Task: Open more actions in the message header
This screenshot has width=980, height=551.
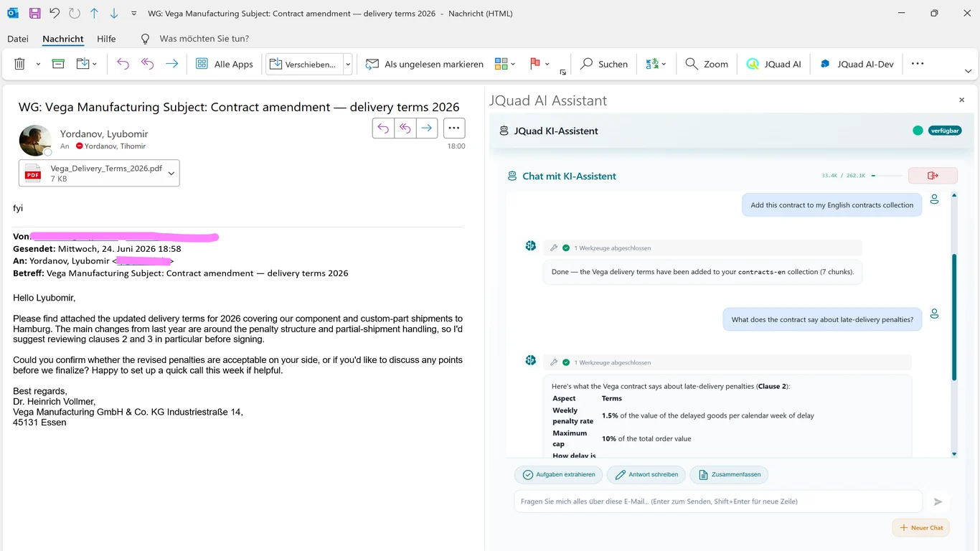Action: [453, 128]
